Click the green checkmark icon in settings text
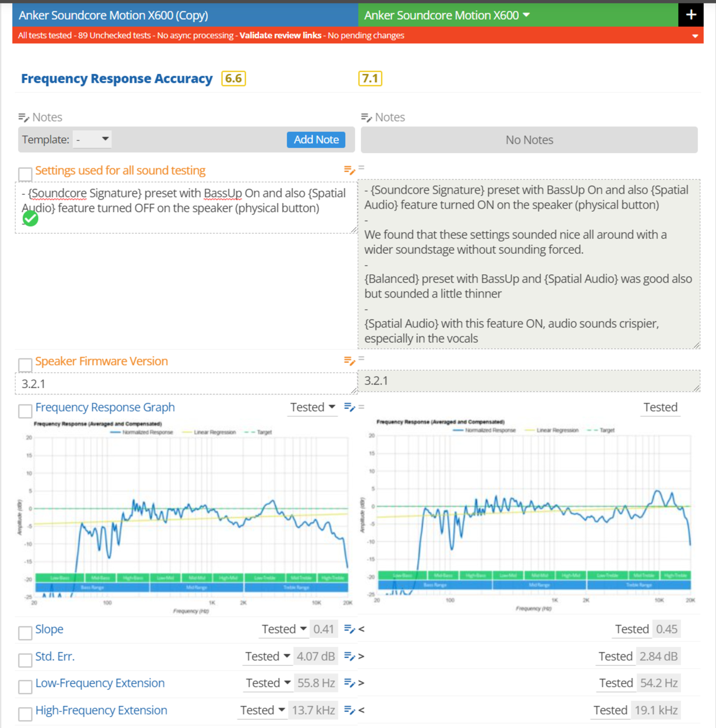The image size is (716, 728). 30,218
